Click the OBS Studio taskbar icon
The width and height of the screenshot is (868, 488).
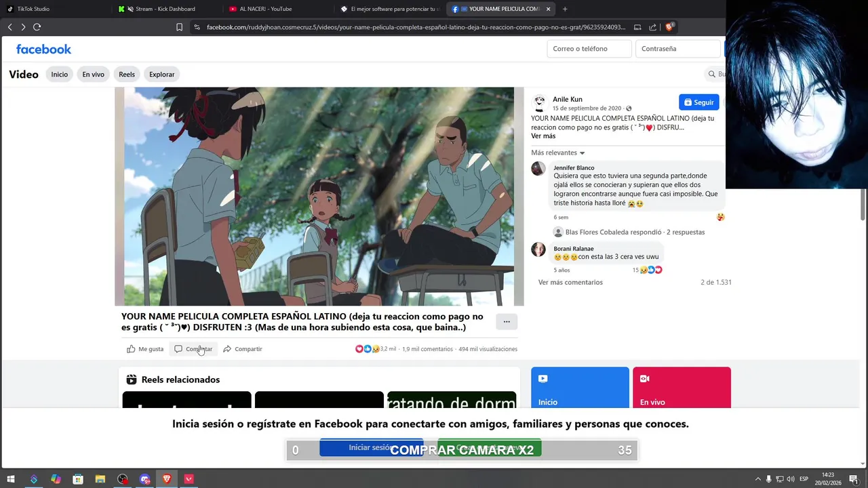click(x=123, y=479)
